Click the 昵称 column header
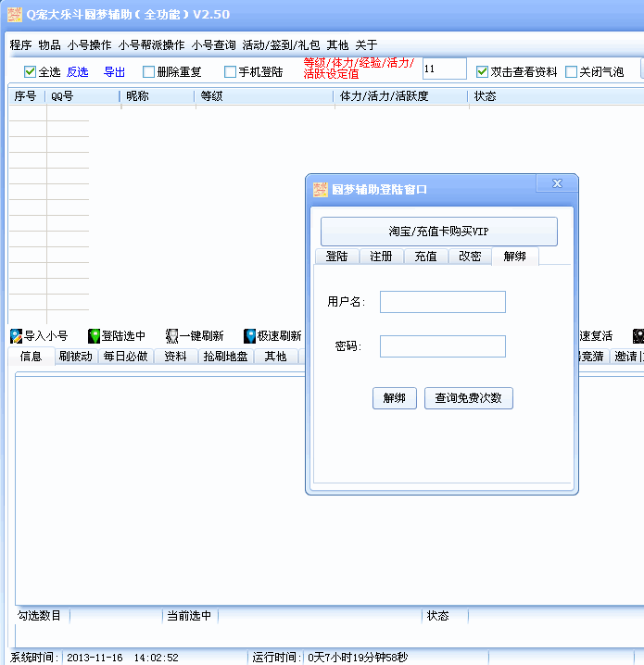The width and height of the screenshot is (644, 665). [158, 96]
